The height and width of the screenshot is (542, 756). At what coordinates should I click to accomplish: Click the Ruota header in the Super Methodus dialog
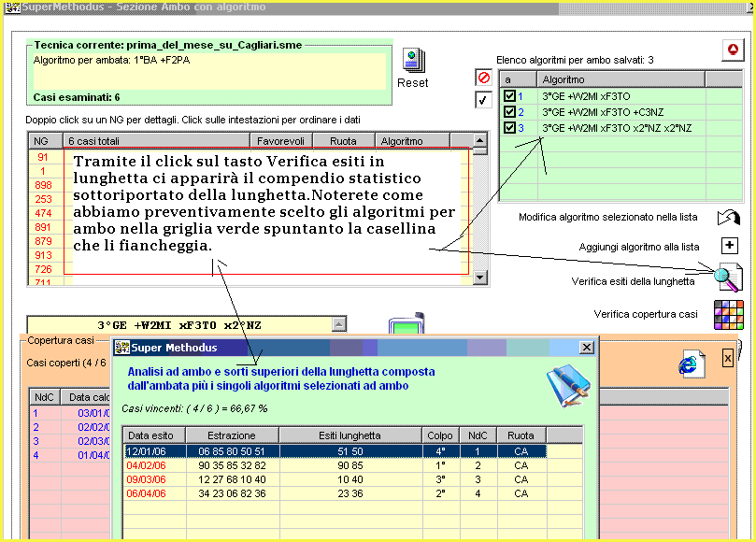click(521, 435)
